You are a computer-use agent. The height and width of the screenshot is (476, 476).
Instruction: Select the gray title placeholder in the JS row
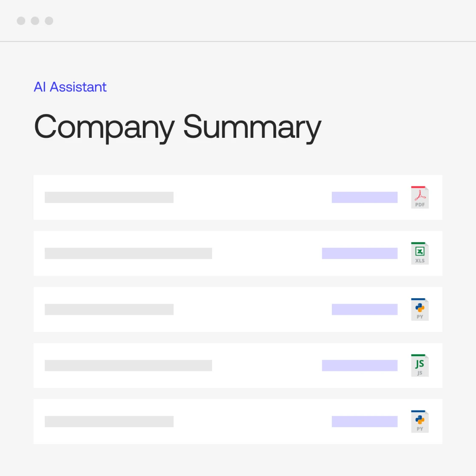pos(128,365)
